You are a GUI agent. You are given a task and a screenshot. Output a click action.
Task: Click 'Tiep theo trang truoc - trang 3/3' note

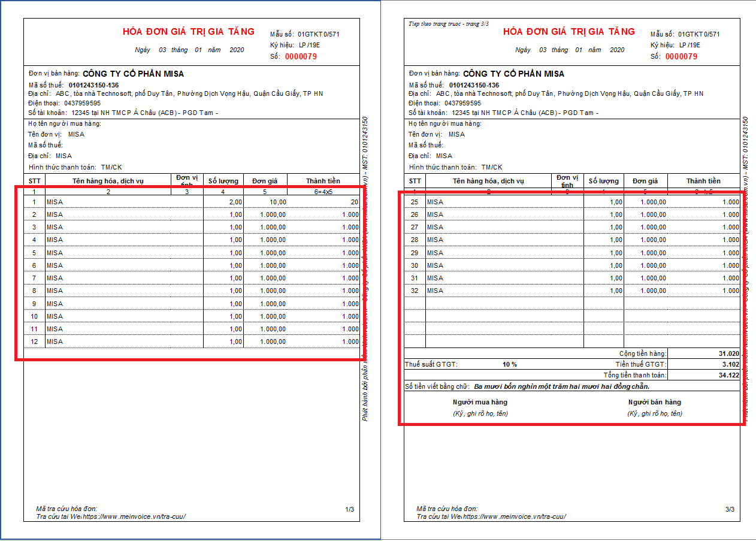point(449,24)
